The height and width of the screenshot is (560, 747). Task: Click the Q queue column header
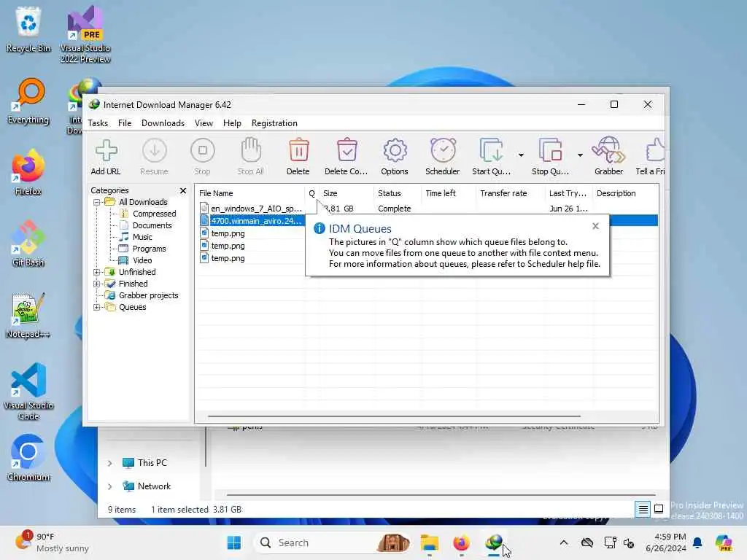coord(312,193)
